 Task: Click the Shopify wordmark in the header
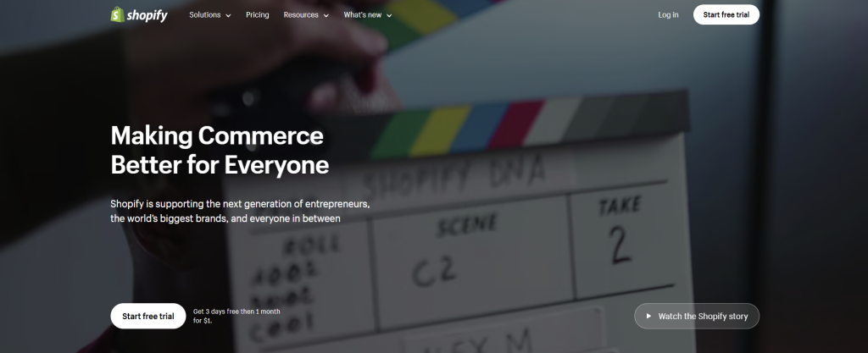[x=148, y=15]
